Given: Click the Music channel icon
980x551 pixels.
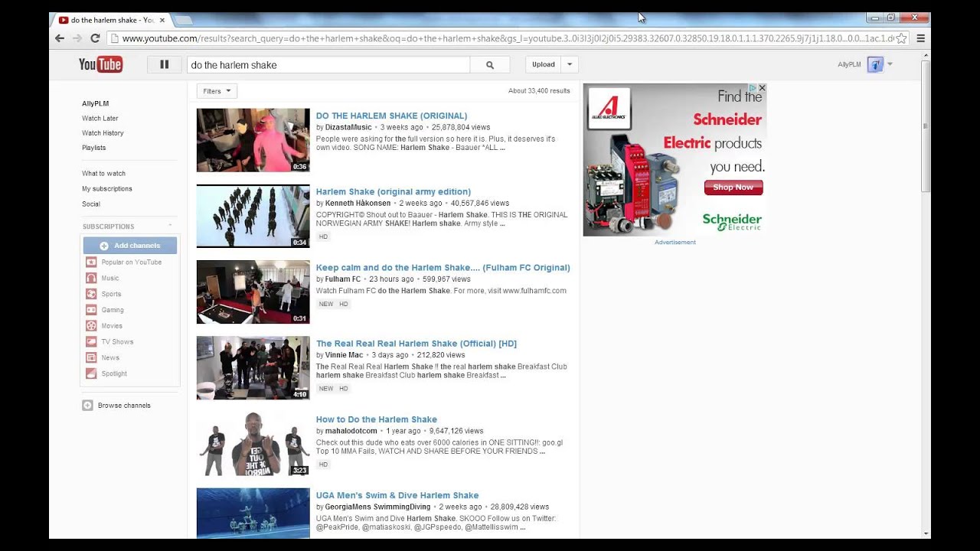Looking at the screenshot, I should 91,279.
